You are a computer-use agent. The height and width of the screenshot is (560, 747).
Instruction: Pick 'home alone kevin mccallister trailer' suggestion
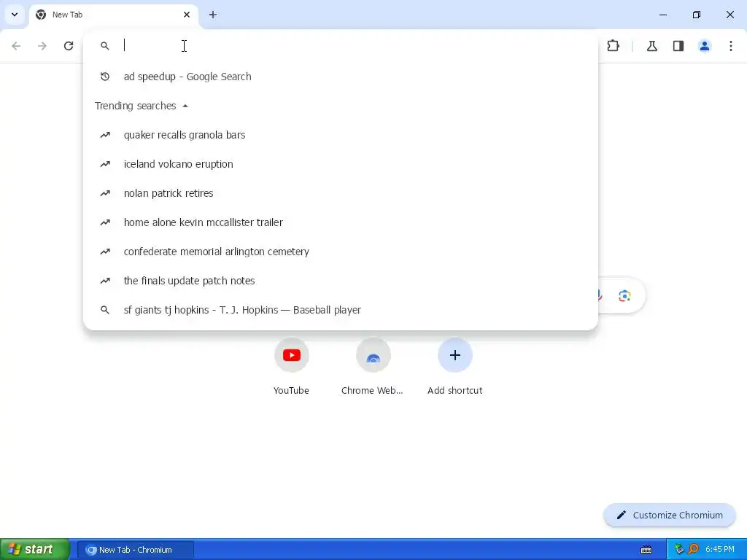pos(340,222)
